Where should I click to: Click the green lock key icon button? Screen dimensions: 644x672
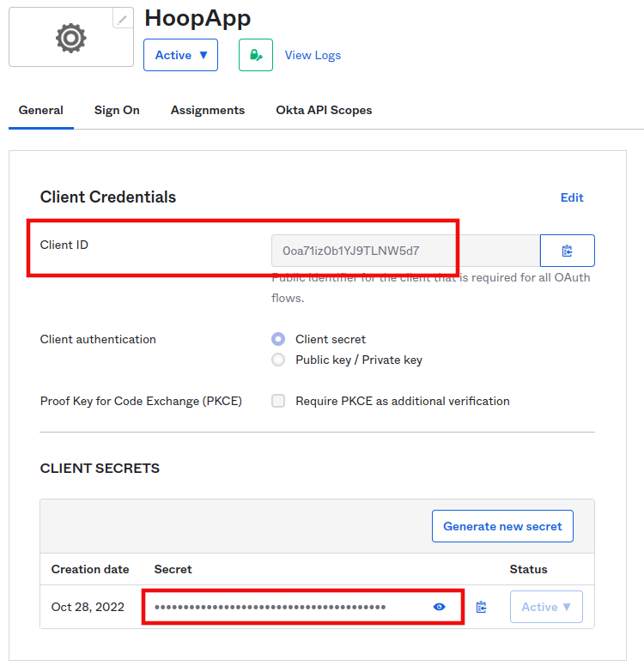[x=255, y=55]
